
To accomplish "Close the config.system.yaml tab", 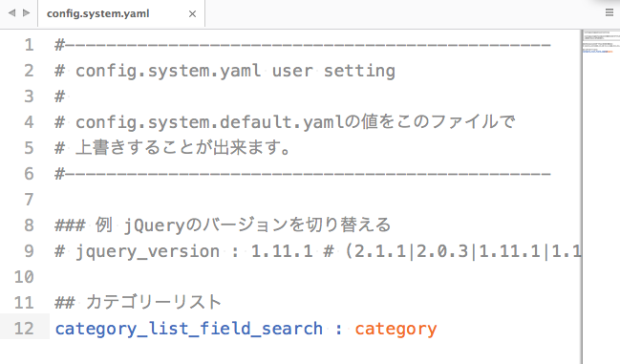I will 192,13.
